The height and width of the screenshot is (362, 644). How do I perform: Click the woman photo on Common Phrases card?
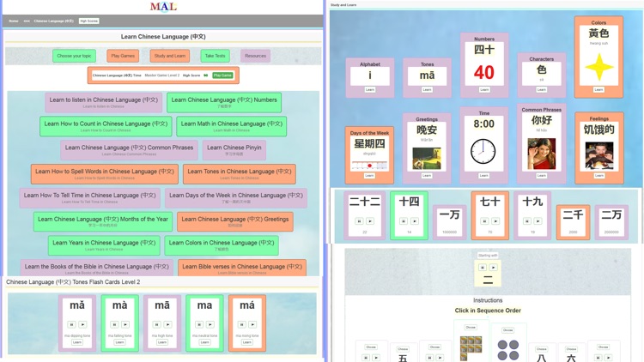[x=541, y=154]
